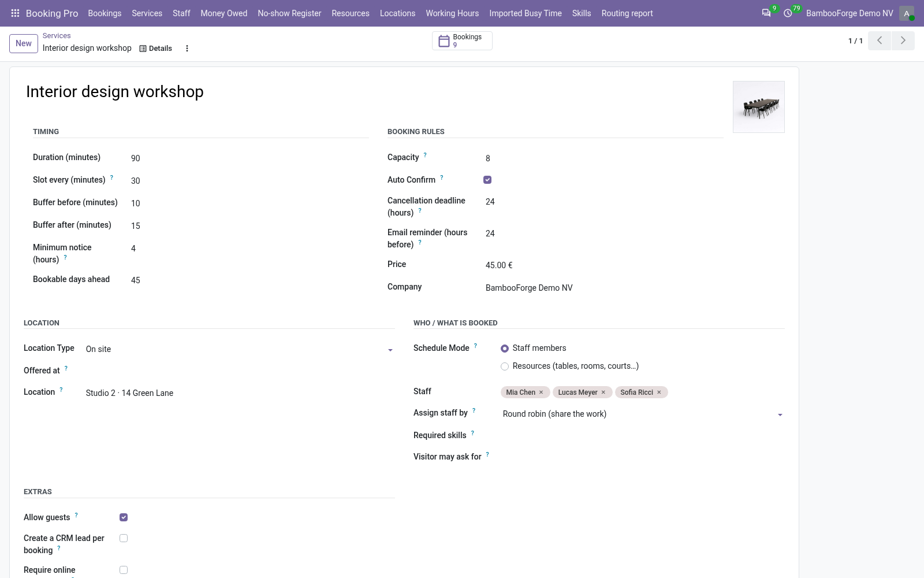Select Resources schedule mode radio
The width and height of the screenshot is (924, 578).
point(505,366)
